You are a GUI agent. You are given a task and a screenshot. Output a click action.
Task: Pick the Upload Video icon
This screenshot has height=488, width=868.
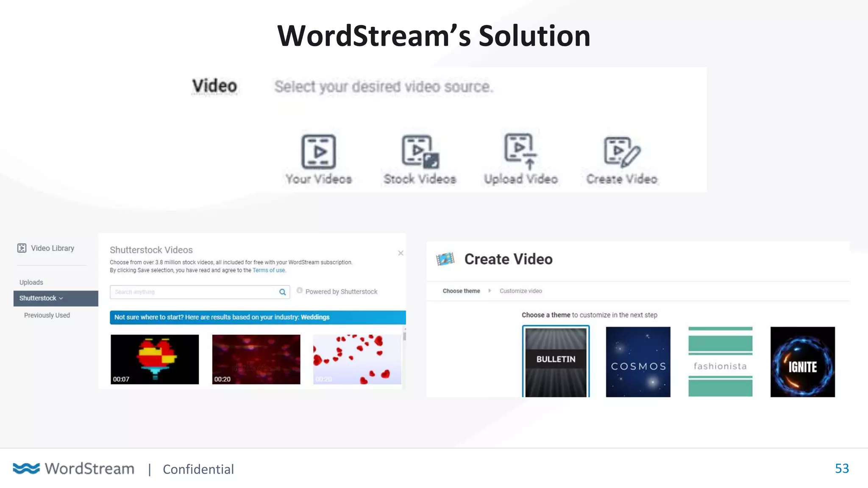[x=520, y=151]
